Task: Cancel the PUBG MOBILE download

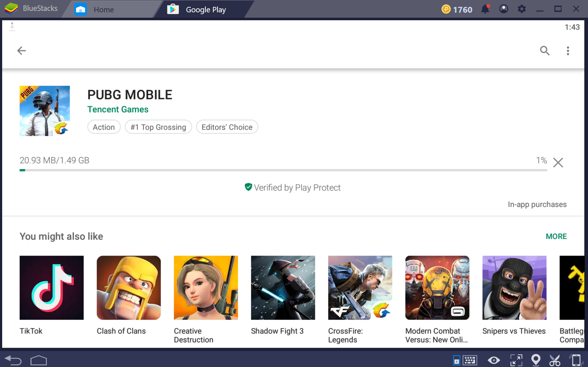Action: 558,163
